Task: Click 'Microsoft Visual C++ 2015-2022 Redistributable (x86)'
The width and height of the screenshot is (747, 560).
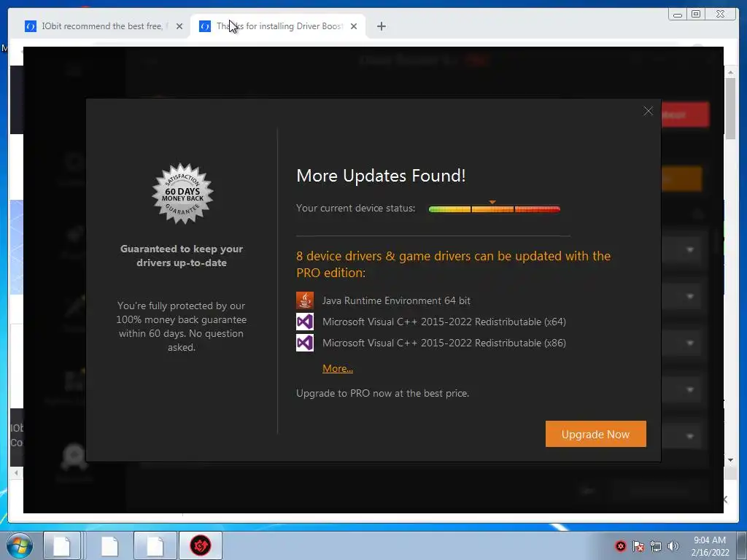Action: 444,343
